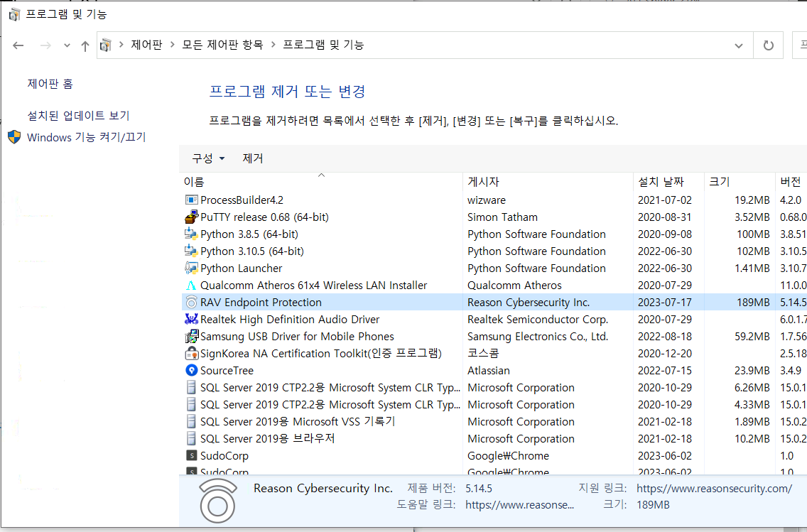Open the reasonsecurity.com support link

[x=715, y=488]
